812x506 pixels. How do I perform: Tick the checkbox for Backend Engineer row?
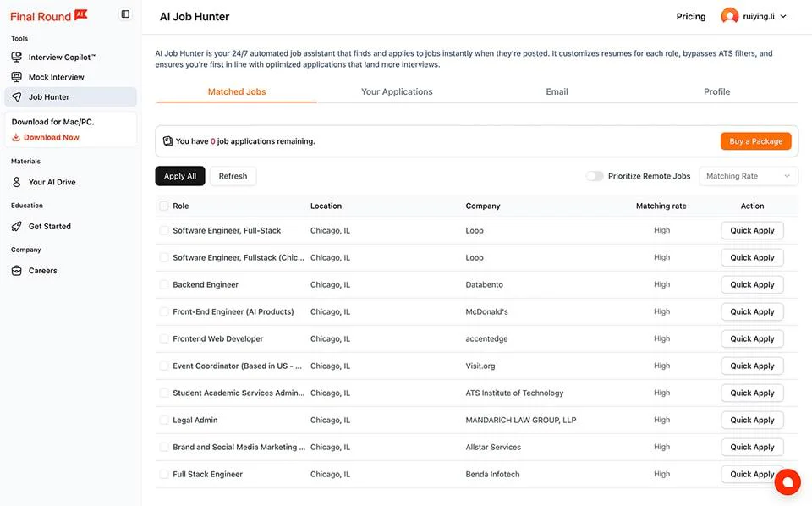(163, 284)
